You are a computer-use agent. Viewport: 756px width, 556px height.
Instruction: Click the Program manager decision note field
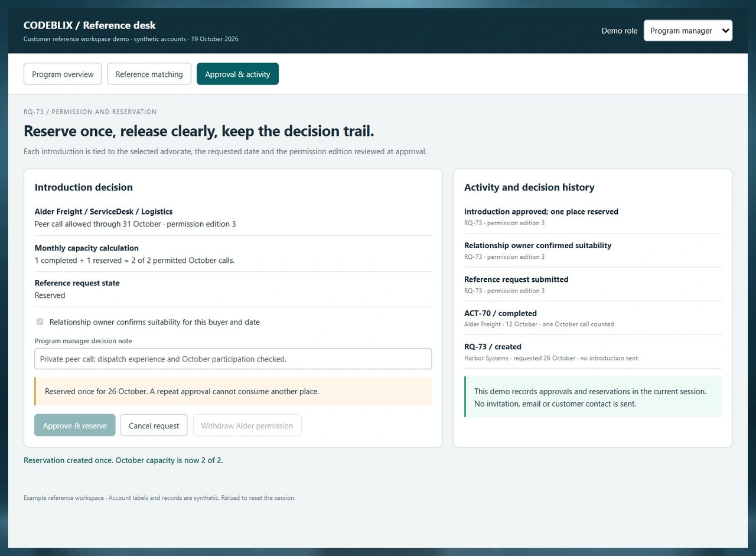click(233, 359)
